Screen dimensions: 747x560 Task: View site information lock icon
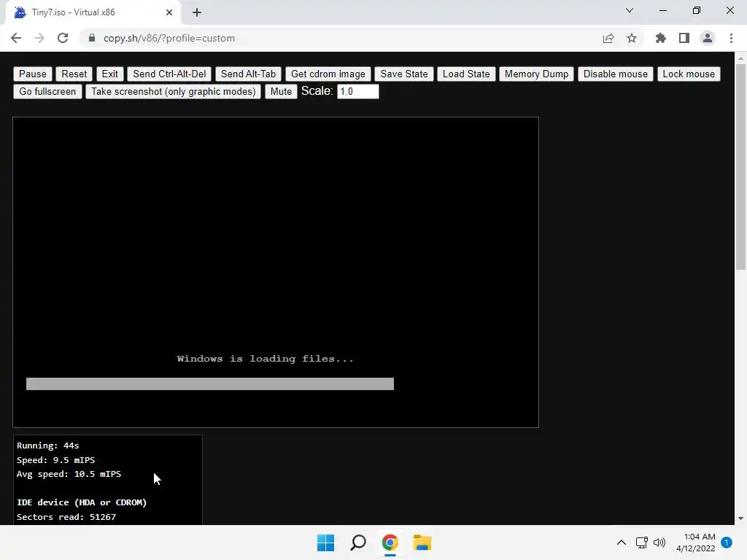tap(92, 38)
